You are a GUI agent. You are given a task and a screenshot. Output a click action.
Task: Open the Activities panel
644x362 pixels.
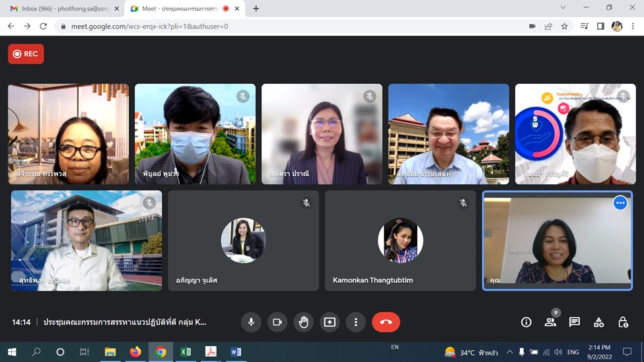tap(598, 322)
